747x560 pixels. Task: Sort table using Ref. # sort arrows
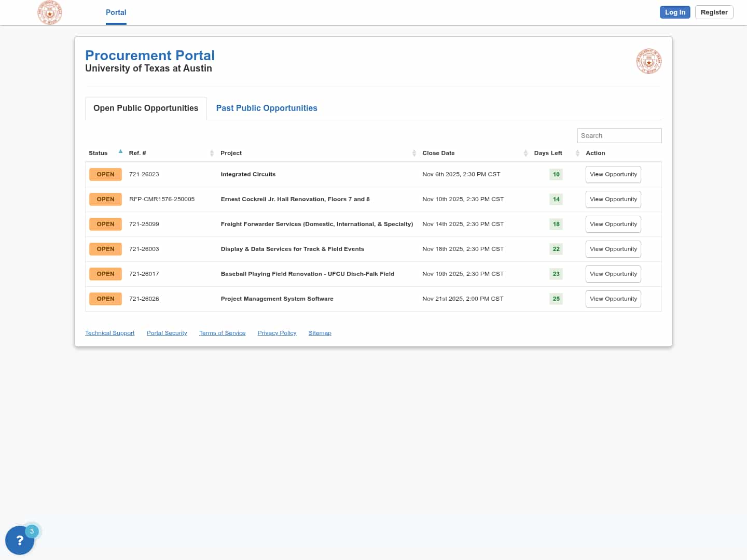(x=212, y=153)
